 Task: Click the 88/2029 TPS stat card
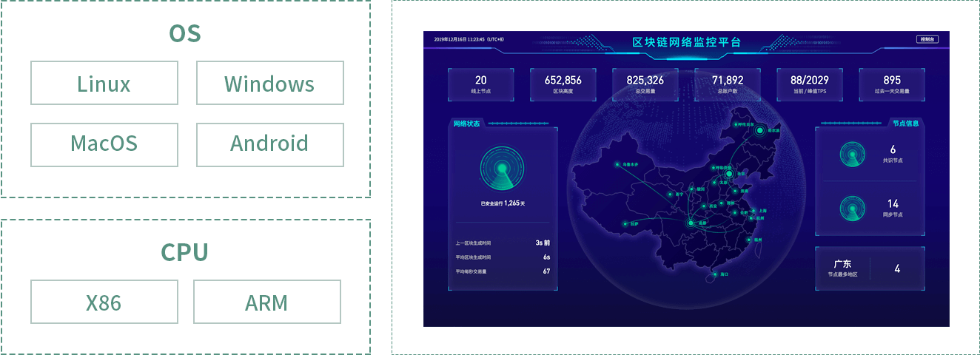[x=809, y=84]
